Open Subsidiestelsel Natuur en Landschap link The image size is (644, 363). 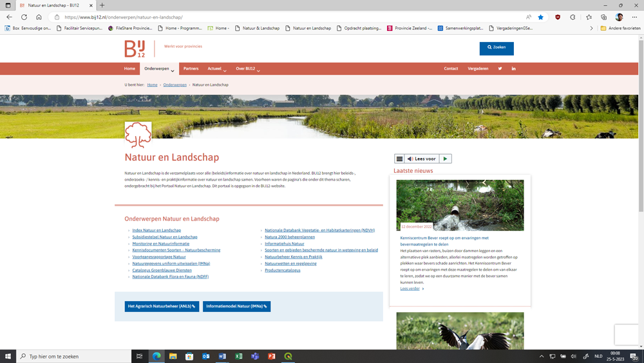pyautogui.click(x=165, y=237)
